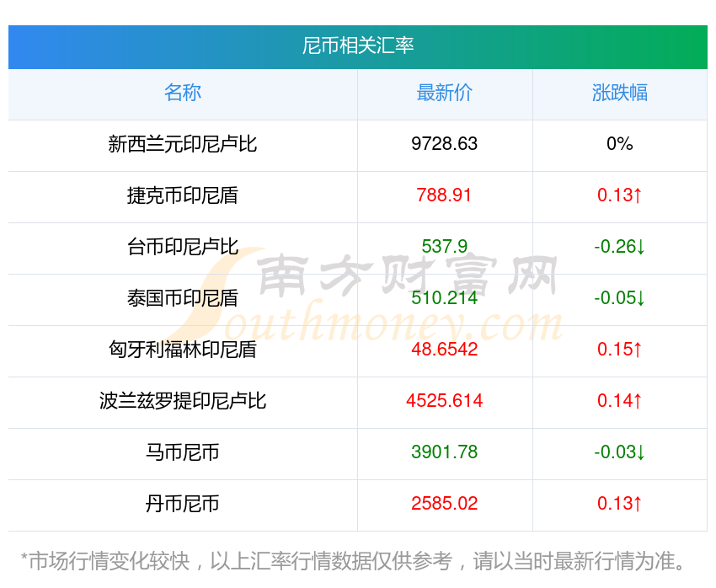
Task: Select the 涨跌幅 column header
Action: (620, 93)
